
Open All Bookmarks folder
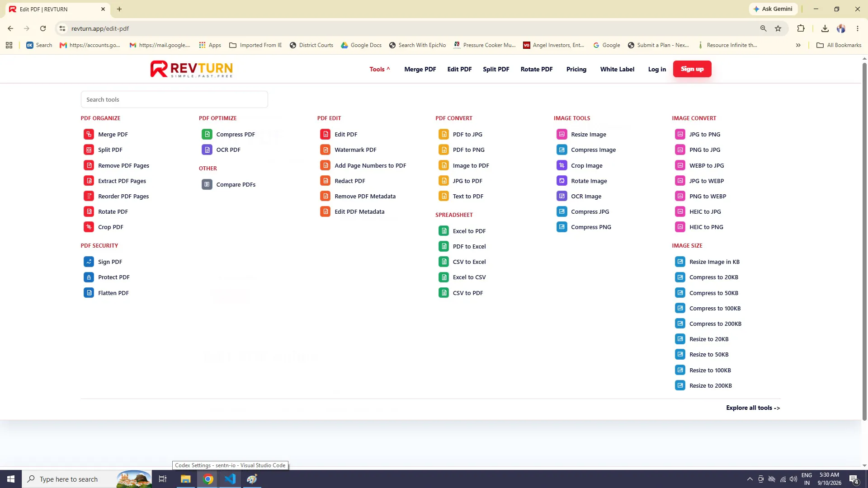coord(839,45)
